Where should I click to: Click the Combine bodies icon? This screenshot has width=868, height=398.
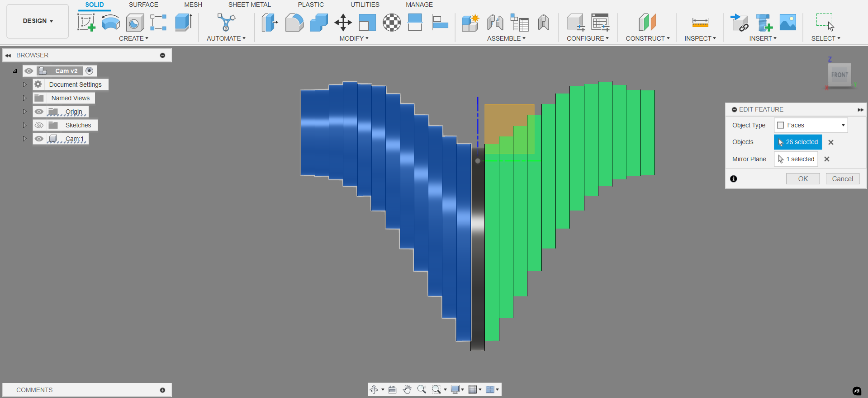click(318, 22)
